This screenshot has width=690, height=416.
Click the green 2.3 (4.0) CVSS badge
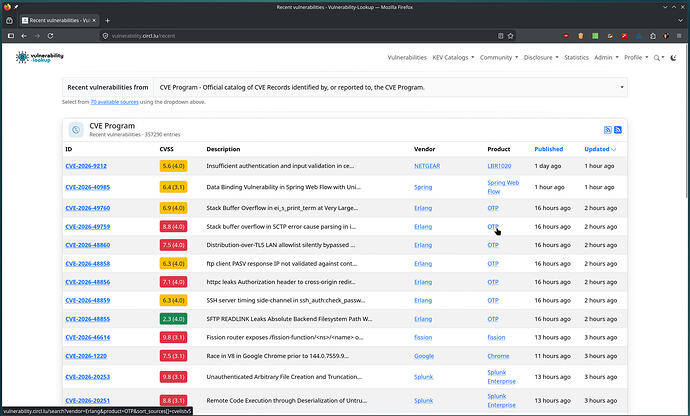(x=173, y=319)
